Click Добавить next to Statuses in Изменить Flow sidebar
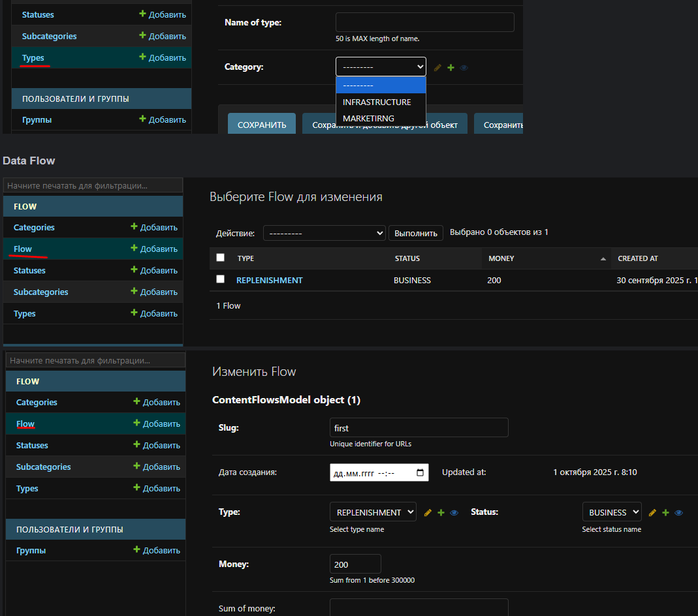698x616 pixels. pyautogui.click(x=157, y=445)
